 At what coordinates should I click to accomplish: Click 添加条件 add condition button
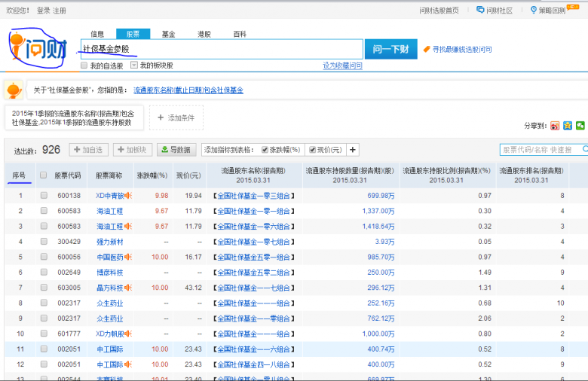[176, 118]
